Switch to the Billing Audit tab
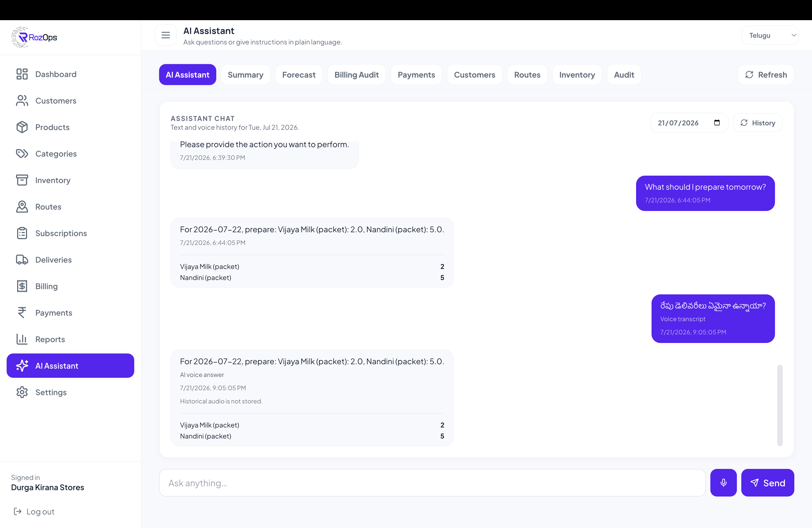 pos(357,75)
